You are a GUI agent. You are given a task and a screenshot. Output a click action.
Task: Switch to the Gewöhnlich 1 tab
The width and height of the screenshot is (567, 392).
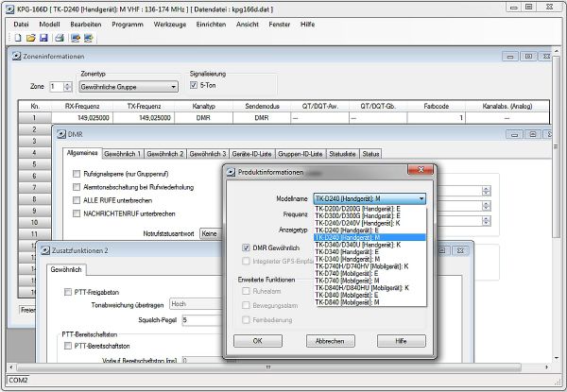(x=123, y=154)
